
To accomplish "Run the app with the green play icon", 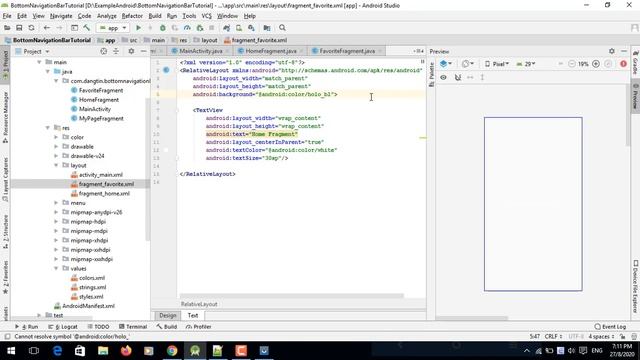I will pyautogui.click(x=138, y=28).
